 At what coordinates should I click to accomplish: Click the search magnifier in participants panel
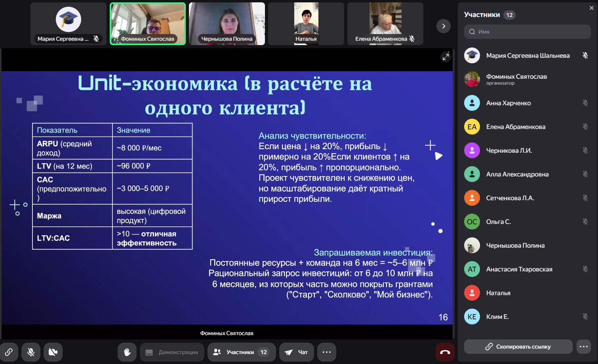(x=472, y=32)
